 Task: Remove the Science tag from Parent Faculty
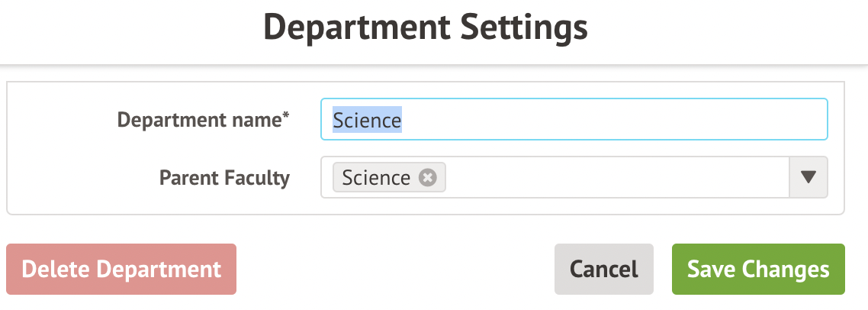[429, 178]
